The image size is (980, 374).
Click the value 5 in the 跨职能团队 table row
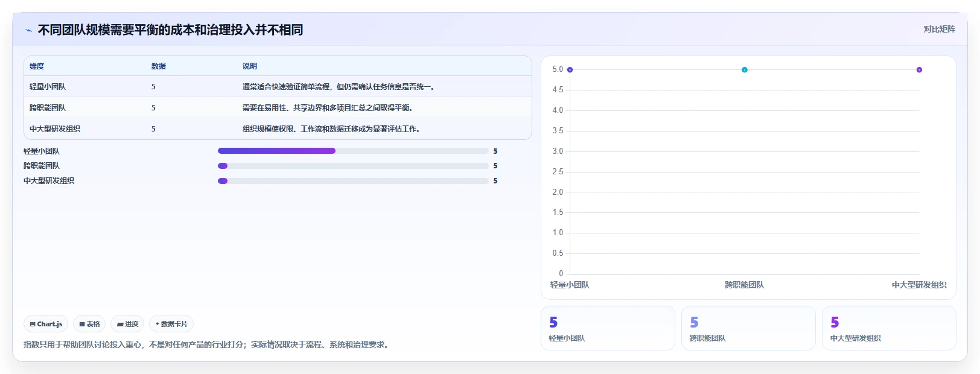click(x=153, y=108)
